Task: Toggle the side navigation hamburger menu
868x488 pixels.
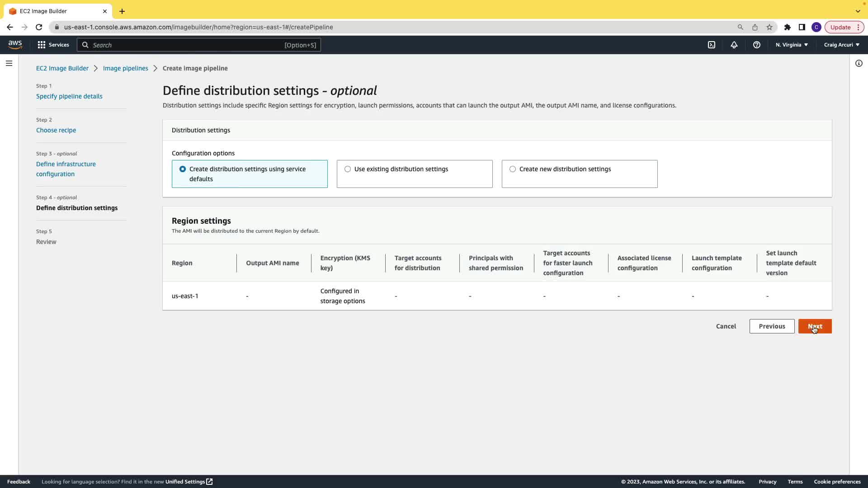Action: tap(9, 63)
